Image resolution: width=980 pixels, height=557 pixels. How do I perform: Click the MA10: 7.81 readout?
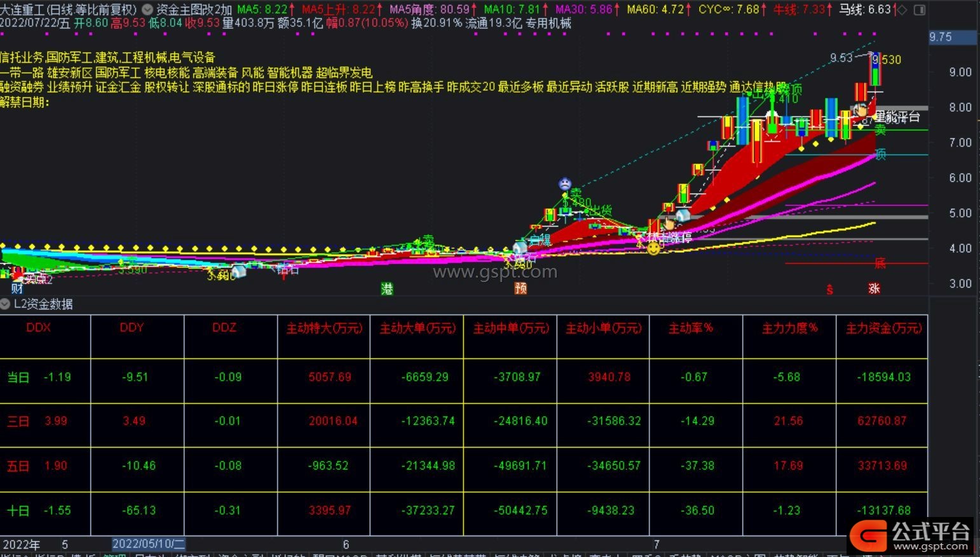[515, 10]
